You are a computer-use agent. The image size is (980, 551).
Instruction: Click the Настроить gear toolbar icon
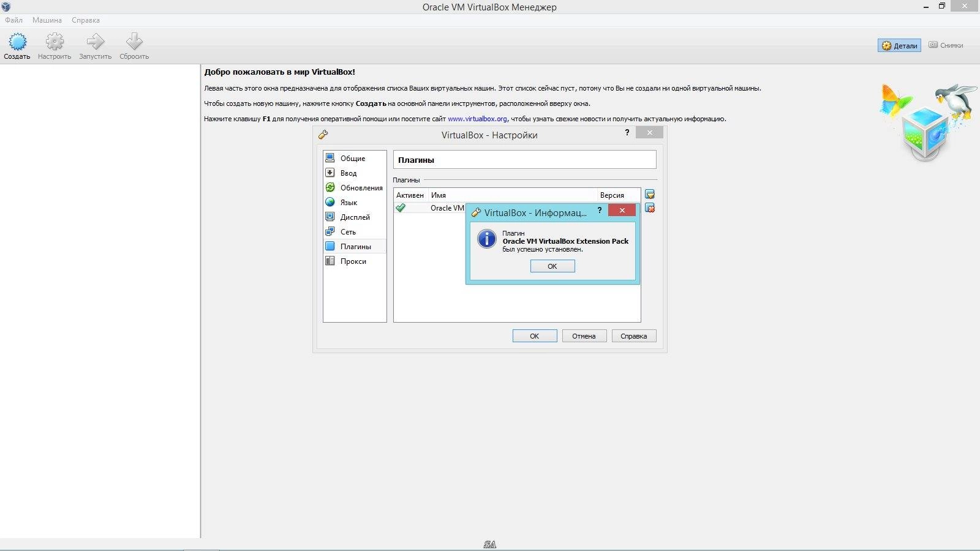coord(55,42)
